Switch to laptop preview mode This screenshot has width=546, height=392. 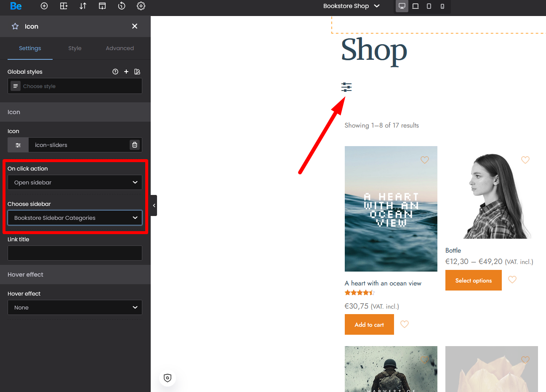click(x=415, y=6)
